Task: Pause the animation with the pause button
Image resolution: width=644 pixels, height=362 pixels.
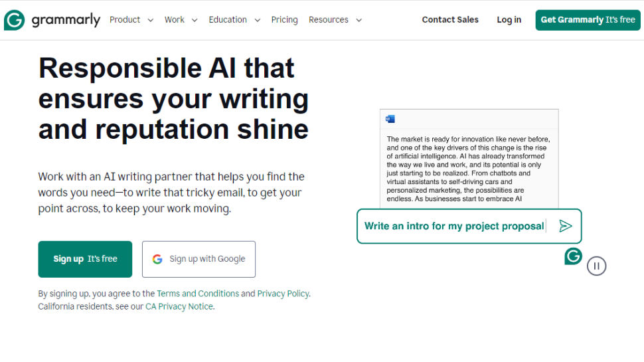Action: point(596,266)
